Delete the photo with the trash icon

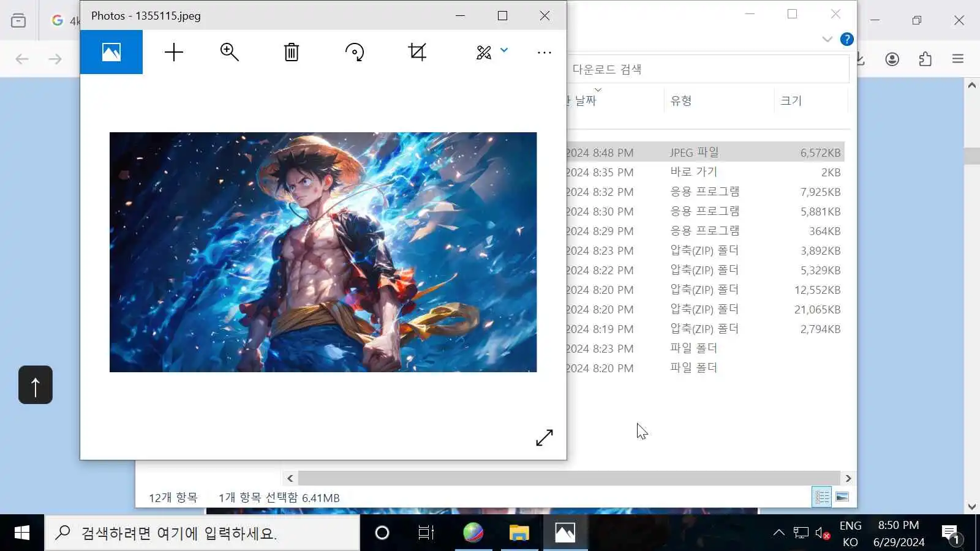coord(292,52)
